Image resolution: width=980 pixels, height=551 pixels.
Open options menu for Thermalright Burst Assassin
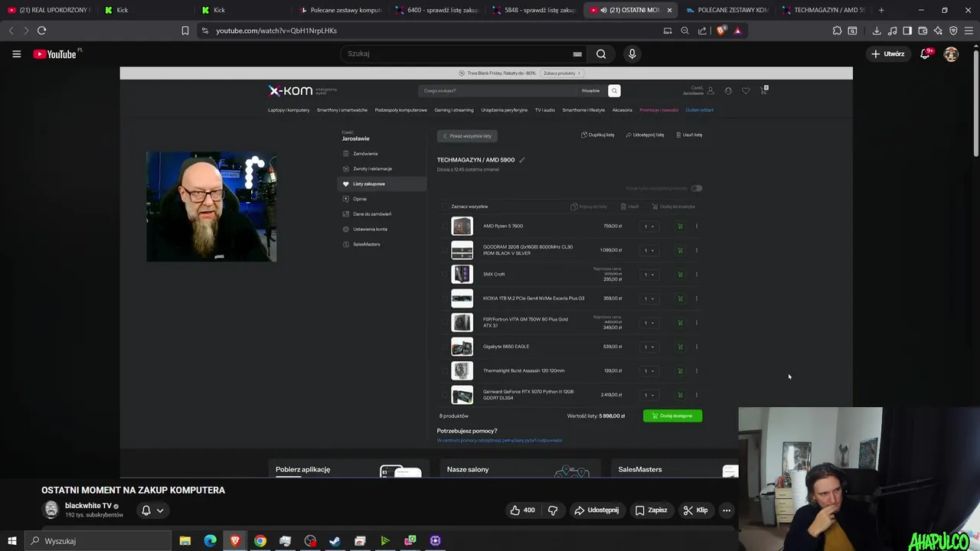click(x=697, y=370)
